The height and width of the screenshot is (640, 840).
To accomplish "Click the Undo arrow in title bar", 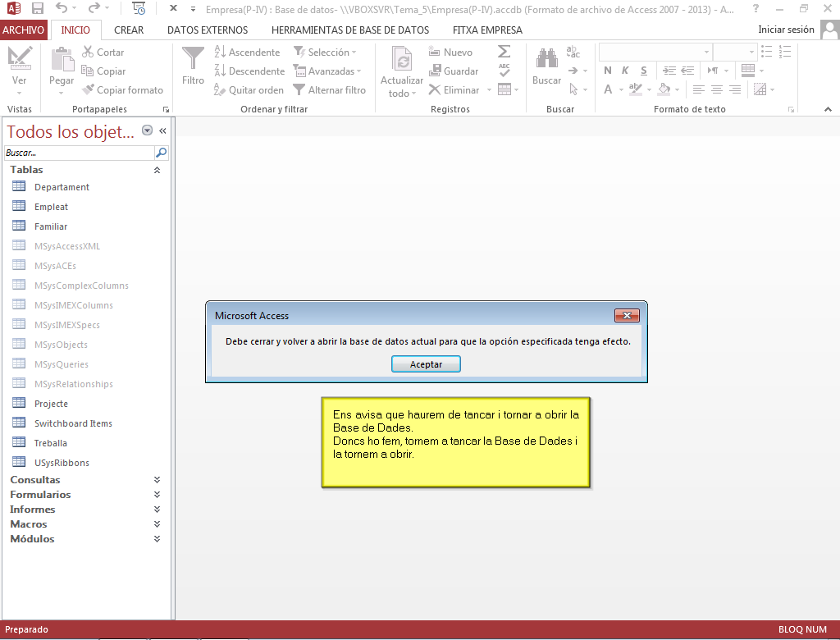I will [x=62, y=8].
